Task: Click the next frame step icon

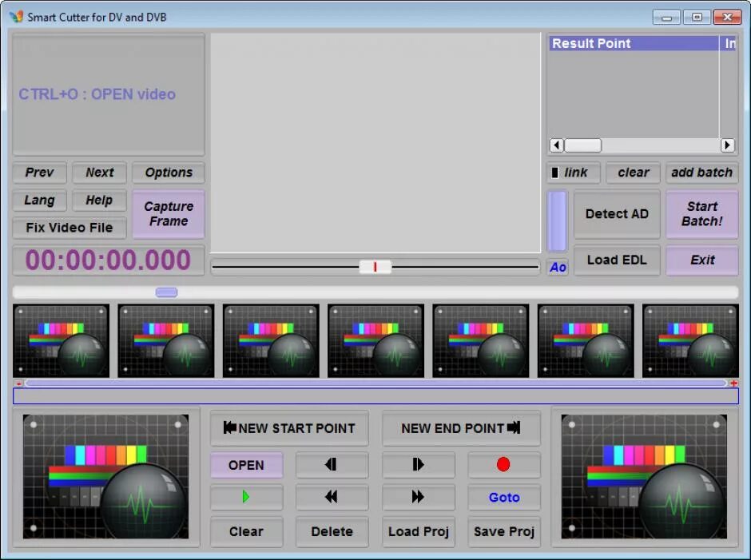Action: click(418, 464)
